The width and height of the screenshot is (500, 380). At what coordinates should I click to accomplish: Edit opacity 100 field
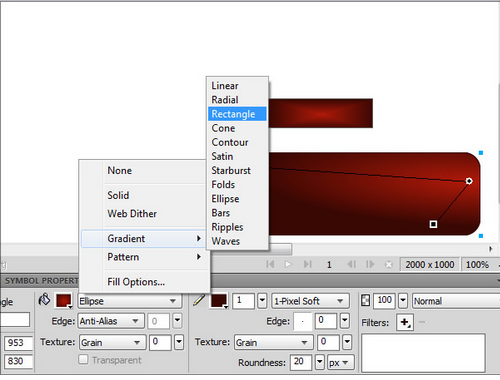point(384,301)
